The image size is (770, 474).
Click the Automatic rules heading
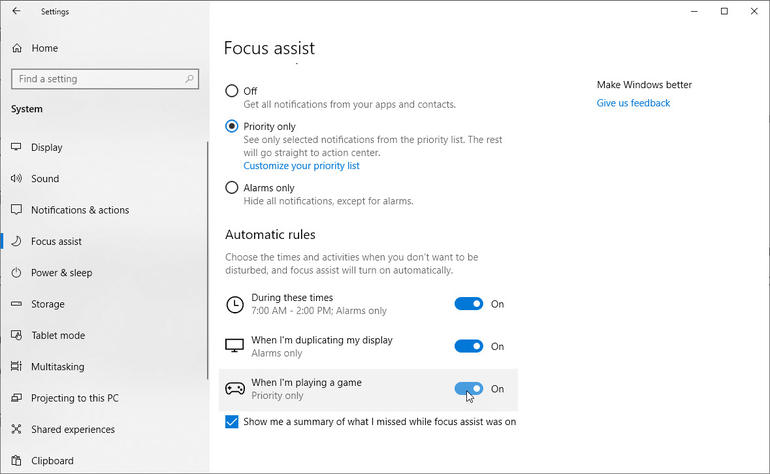pos(270,235)
